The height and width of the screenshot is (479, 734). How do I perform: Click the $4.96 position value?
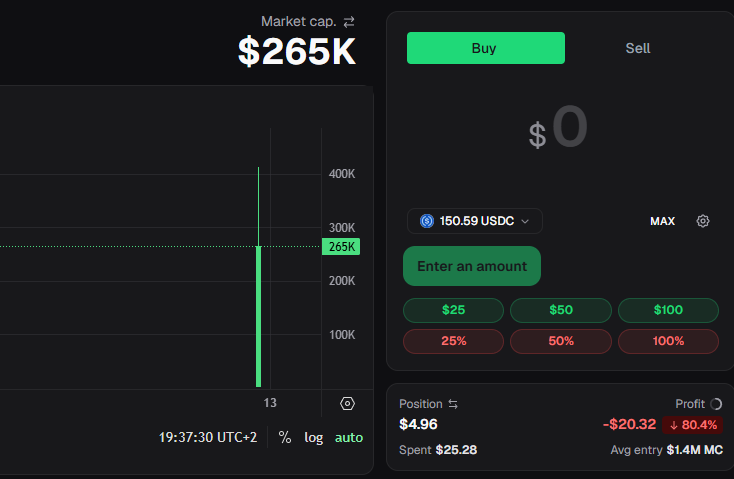click(418, 424)
